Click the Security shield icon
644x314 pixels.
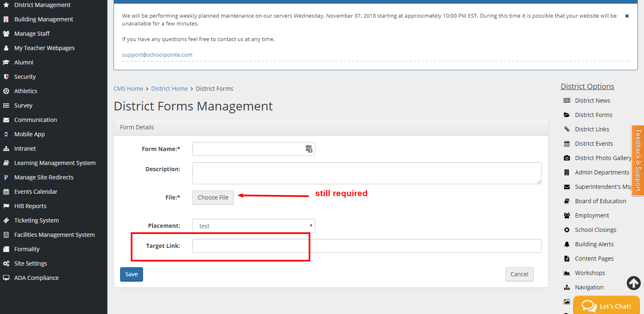[6, 77]
